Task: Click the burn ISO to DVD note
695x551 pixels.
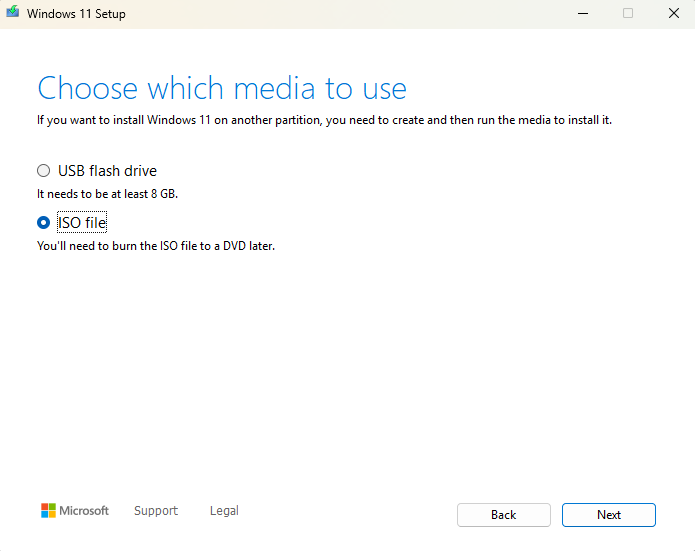Action: tap(155, 245)
